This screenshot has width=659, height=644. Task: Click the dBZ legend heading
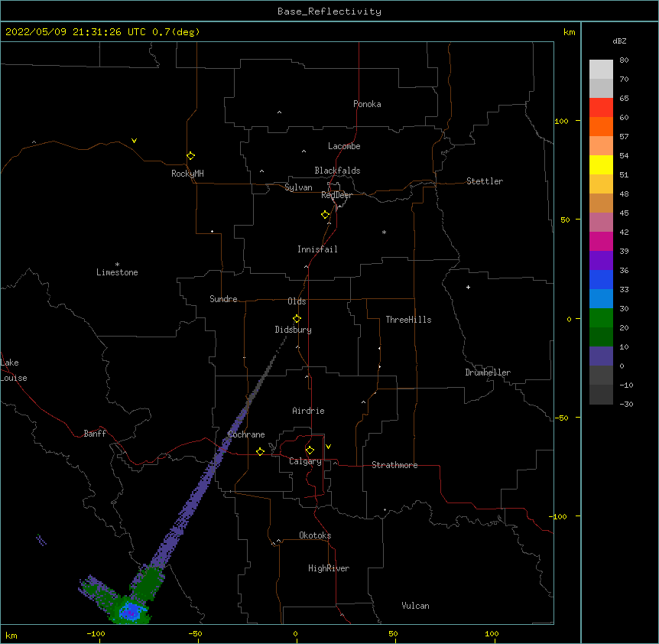point(619,41)
